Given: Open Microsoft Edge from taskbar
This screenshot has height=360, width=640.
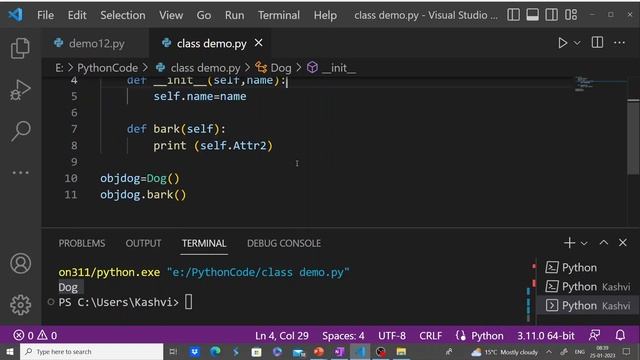Looking at the screenshot, I should [215, 351].
